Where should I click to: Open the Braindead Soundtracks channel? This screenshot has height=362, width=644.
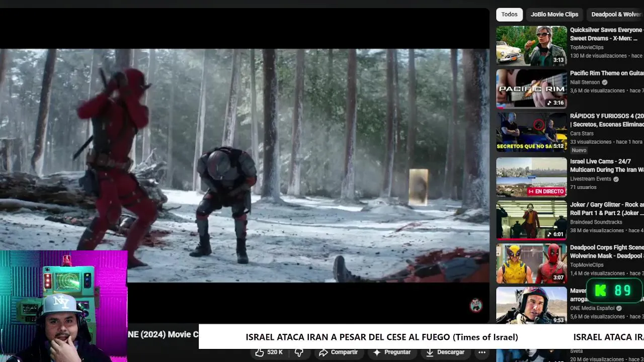596,222
